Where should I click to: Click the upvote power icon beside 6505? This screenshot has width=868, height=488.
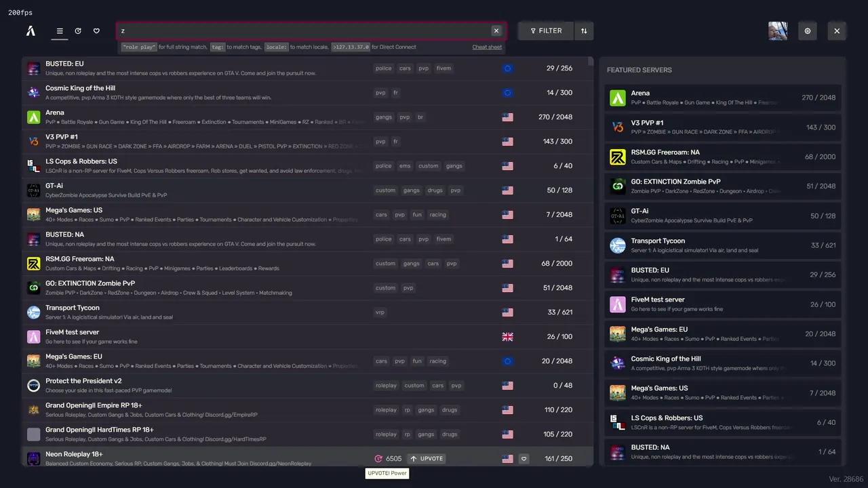[x=378, y=459]
